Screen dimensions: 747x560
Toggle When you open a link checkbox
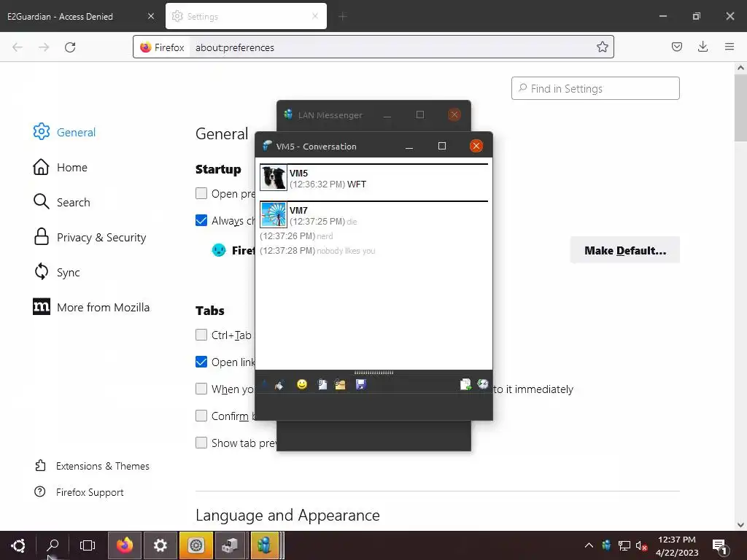(201, 389)
